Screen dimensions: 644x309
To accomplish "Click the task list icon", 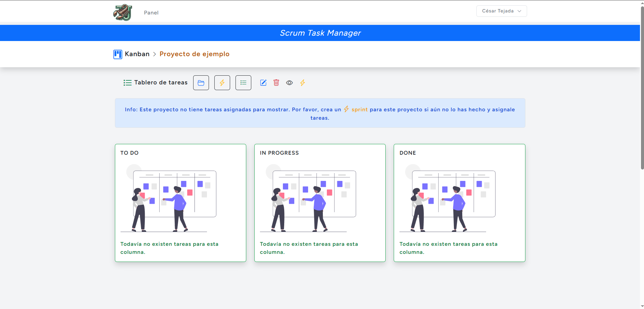I will (243, 82).
